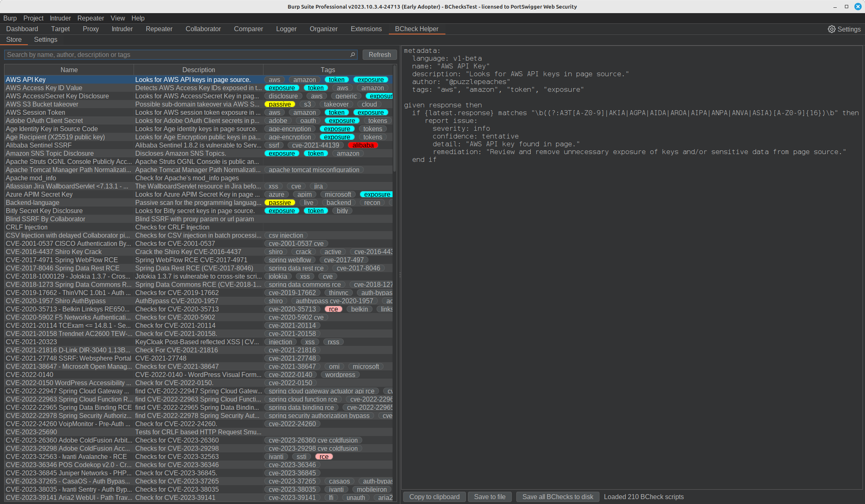This screenshot has height=504, width=865.
Task: Open Settings via the gear icon
Action: click(x=844, y=29)
